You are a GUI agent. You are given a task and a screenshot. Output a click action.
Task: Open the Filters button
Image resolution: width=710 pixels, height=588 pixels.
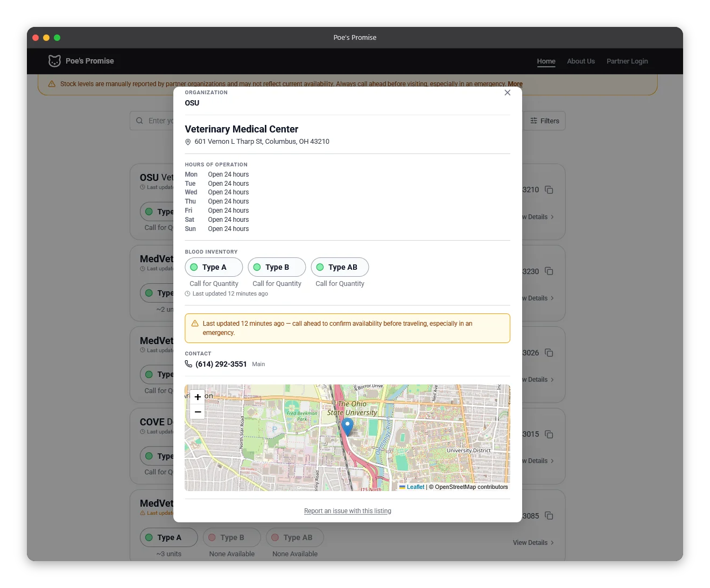point(544,121)
